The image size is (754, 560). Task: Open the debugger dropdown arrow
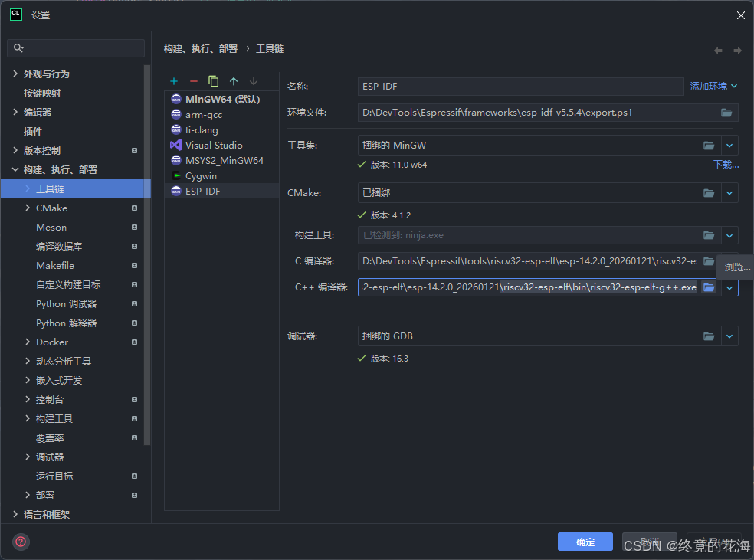pos(729,336)
